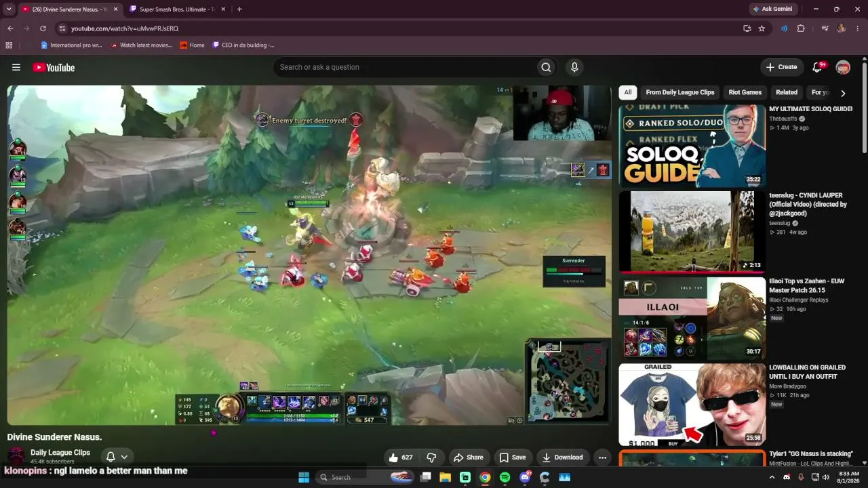Open the media controls toolbar icon

(825, 28)
